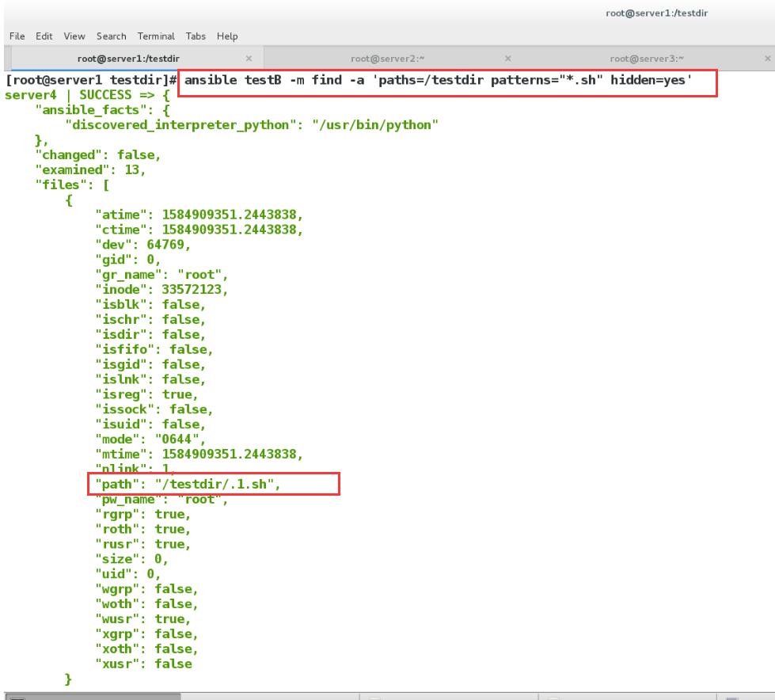Open the View menu

74,36
